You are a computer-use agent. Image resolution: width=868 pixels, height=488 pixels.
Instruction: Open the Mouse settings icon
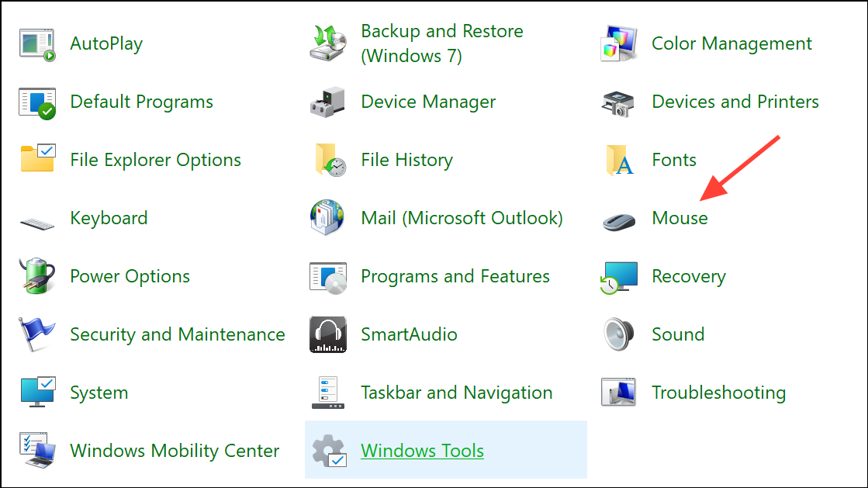coord(679,218)
